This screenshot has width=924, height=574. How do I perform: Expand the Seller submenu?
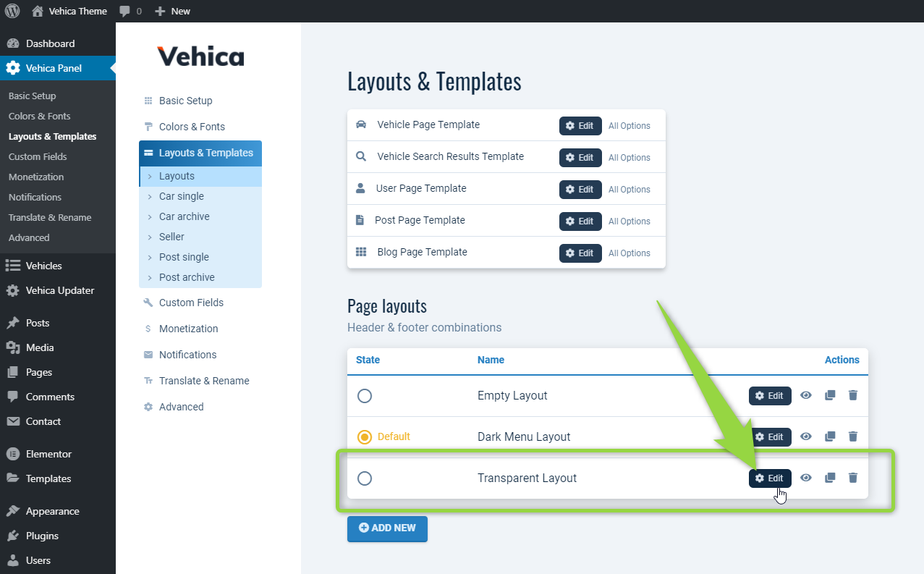tap(172, 236)
